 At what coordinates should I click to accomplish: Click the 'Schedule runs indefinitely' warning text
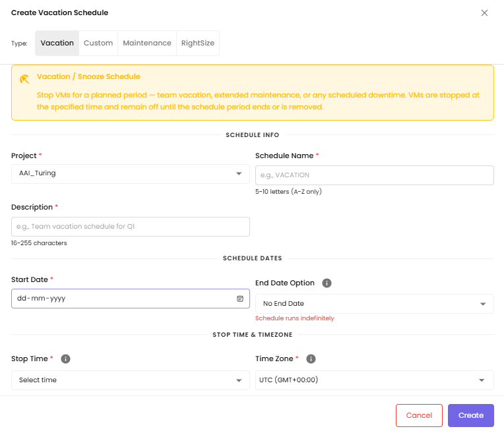coord(294,318)
